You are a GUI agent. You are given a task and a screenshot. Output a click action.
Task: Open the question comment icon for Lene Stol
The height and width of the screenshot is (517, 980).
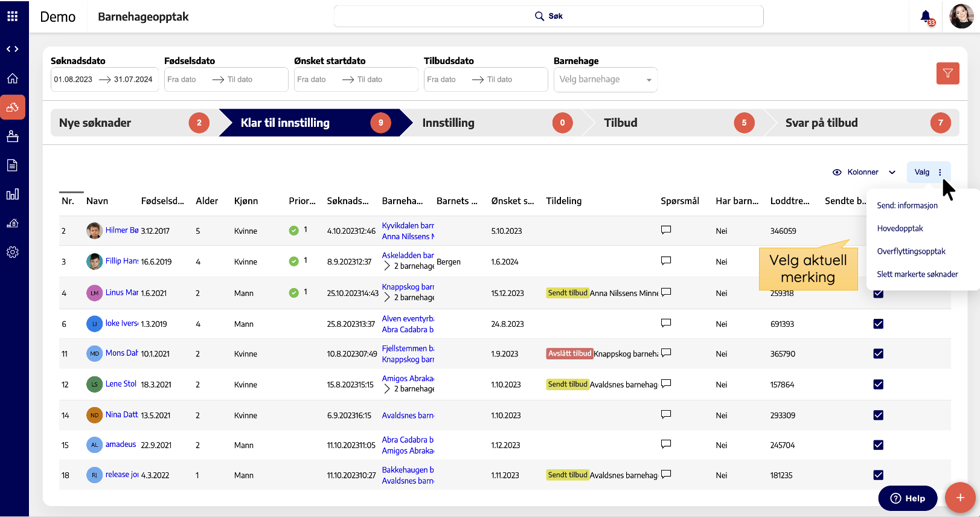(666, 384)
